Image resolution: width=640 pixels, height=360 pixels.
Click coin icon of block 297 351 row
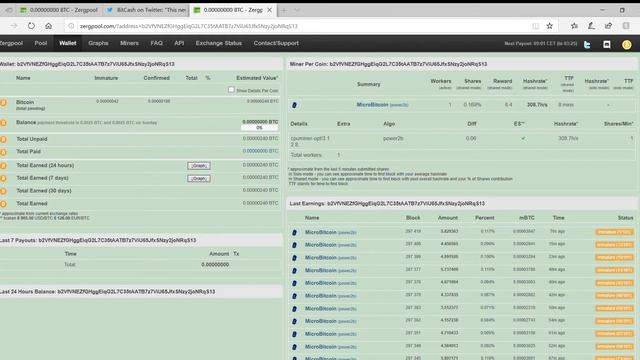pyautogui.click(x=294, y=334)
